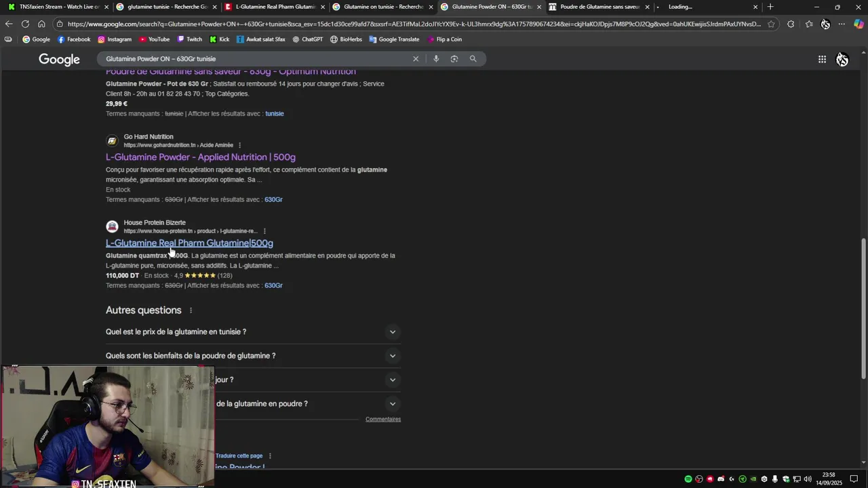Open the BioHerbs bookmark
Viewport: 868px width, 488px height.
click(x=347, y=39)
